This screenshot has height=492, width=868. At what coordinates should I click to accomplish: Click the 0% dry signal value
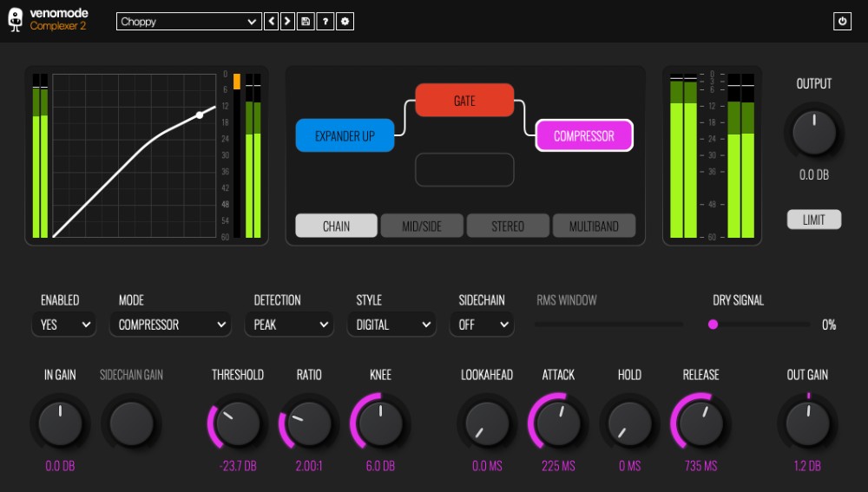[829, 325]
